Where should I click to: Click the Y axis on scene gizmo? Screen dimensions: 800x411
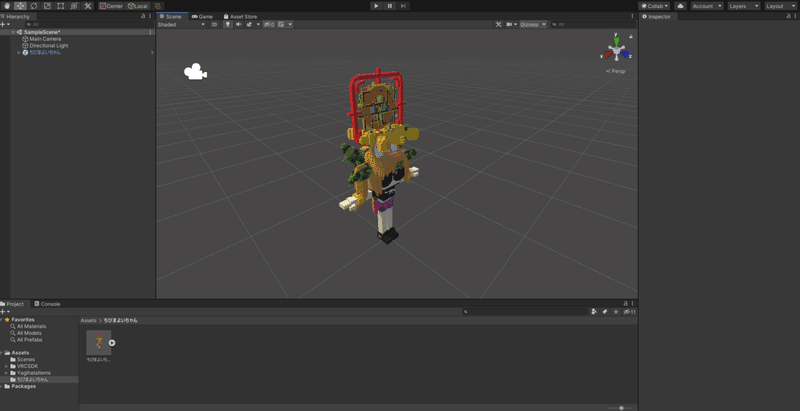pyautogui.click(x=617, y=40)
